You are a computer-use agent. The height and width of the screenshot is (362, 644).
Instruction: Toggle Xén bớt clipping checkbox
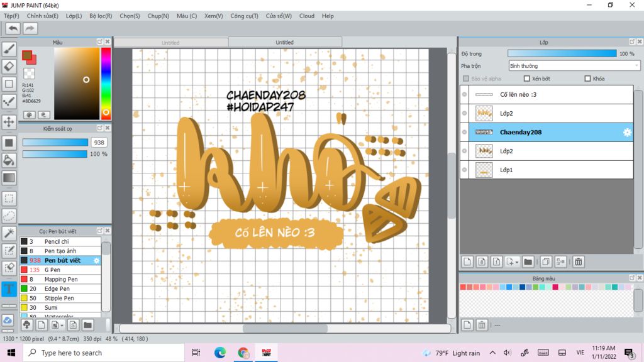pyautogui.click(x=526, y=79)
